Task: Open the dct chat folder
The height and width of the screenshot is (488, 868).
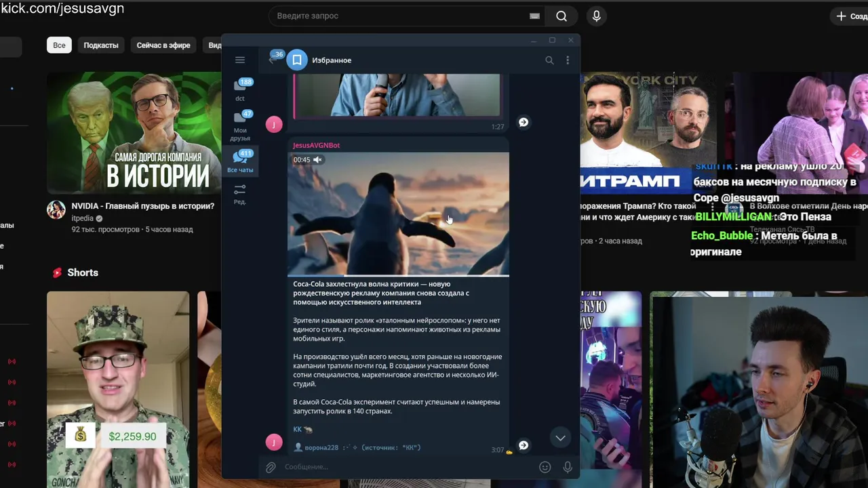Action: coord(240,89)
